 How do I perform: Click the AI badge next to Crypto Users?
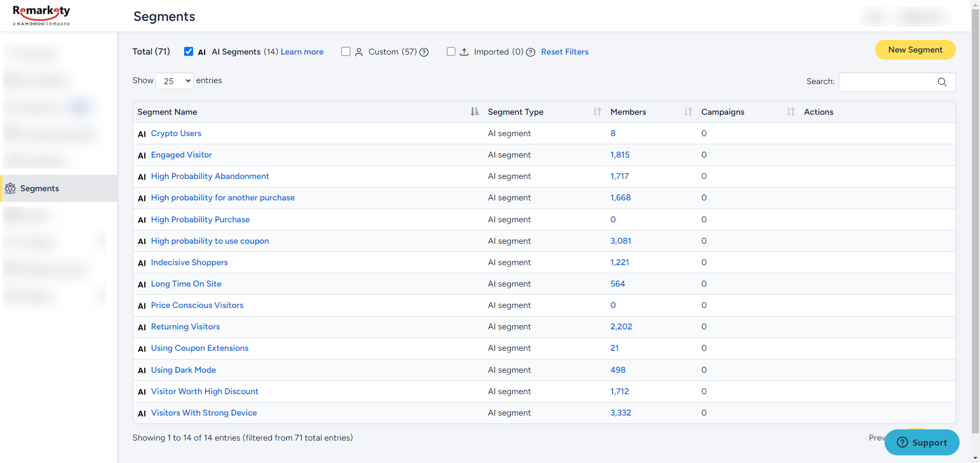point(142,134)
